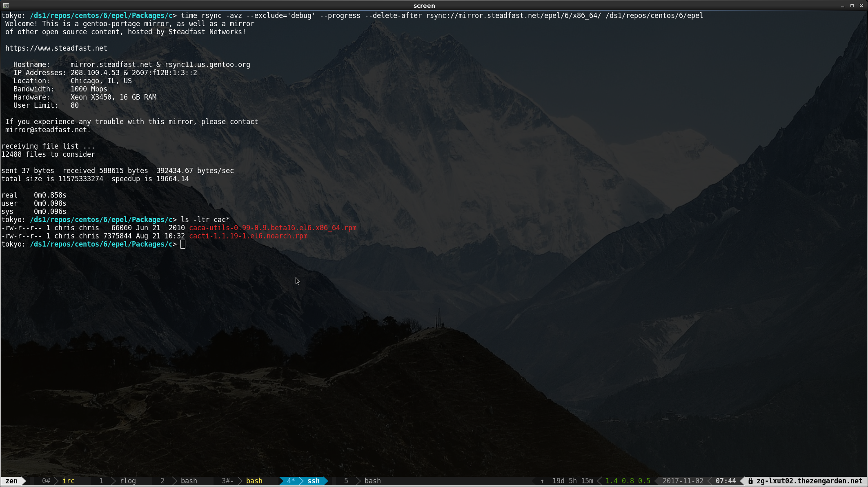
Task: Click the zen session name label
Action: coord(11,481)
